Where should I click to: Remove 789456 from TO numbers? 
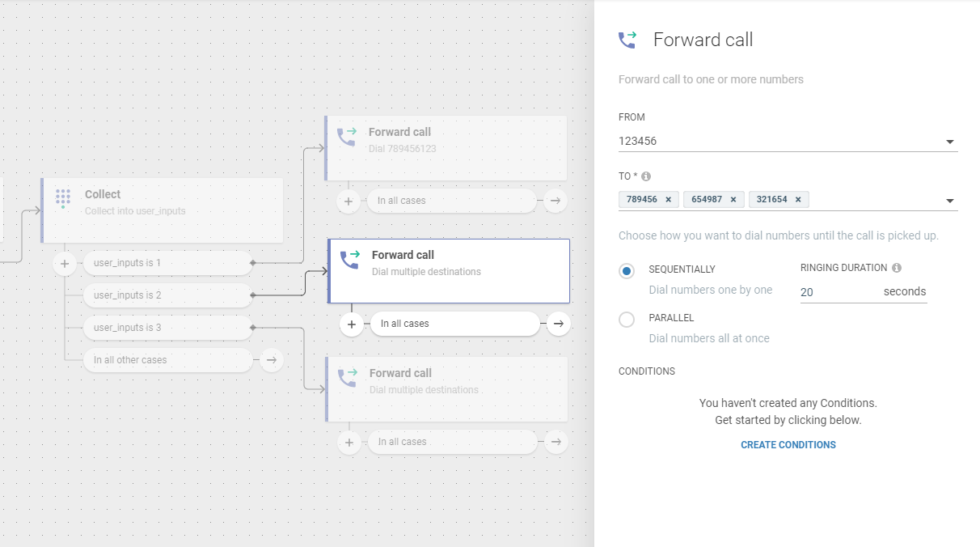pyautogui.click(x=668, y=200)
